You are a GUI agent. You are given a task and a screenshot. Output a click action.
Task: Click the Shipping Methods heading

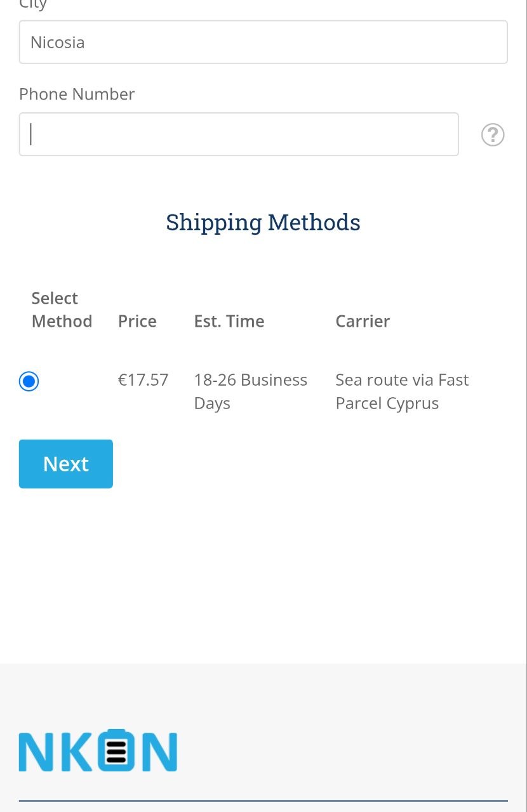[263, 223]
